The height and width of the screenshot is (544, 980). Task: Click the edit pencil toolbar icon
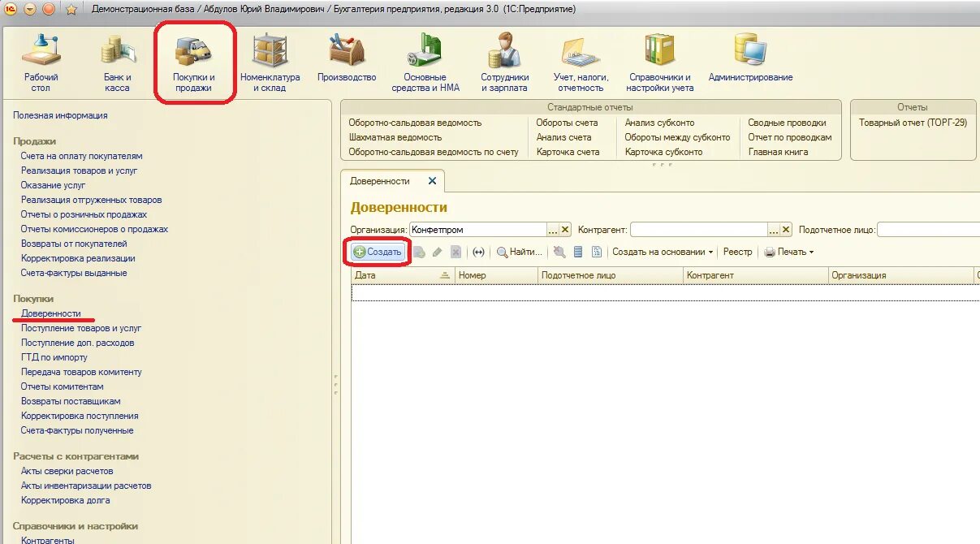(438, 253)
